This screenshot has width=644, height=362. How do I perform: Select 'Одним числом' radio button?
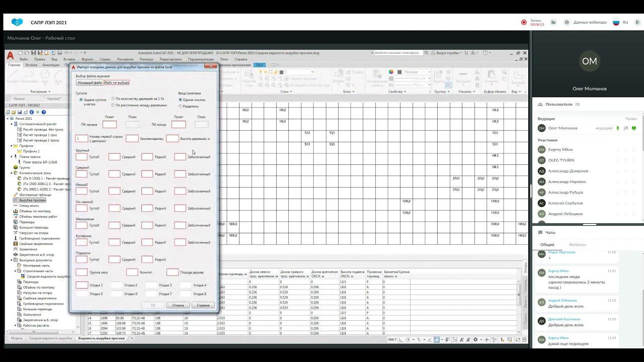[180, 100]
